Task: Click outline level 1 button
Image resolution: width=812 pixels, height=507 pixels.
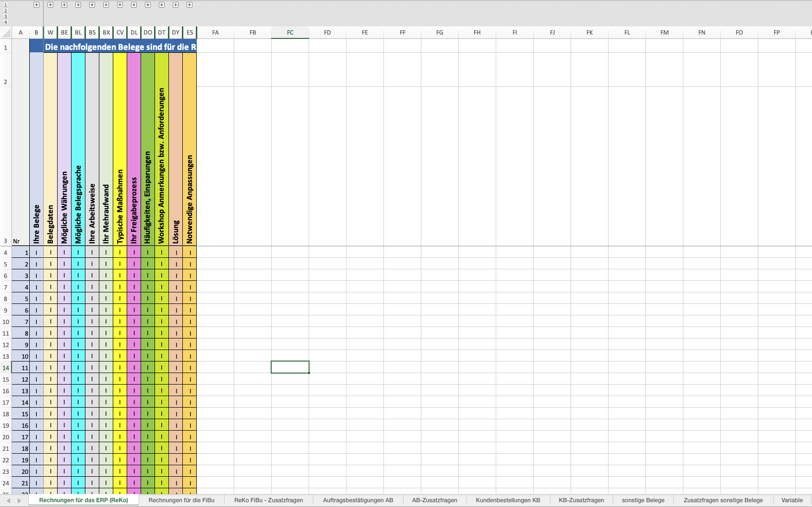Action: (6, 5)
